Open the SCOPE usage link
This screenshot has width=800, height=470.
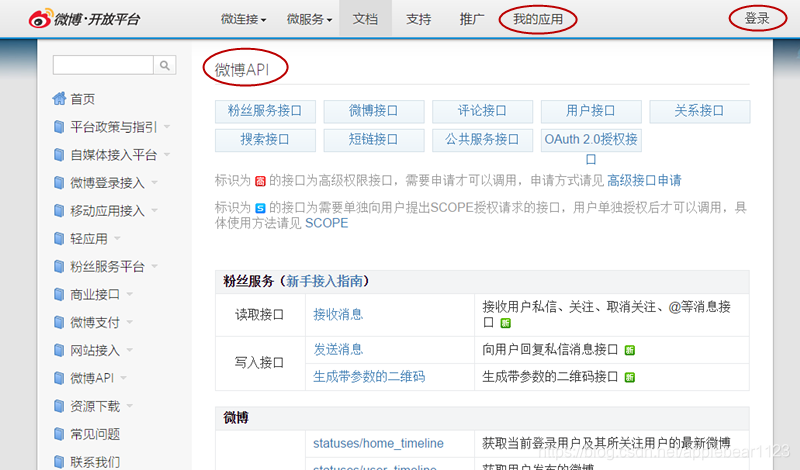point(327,223)
